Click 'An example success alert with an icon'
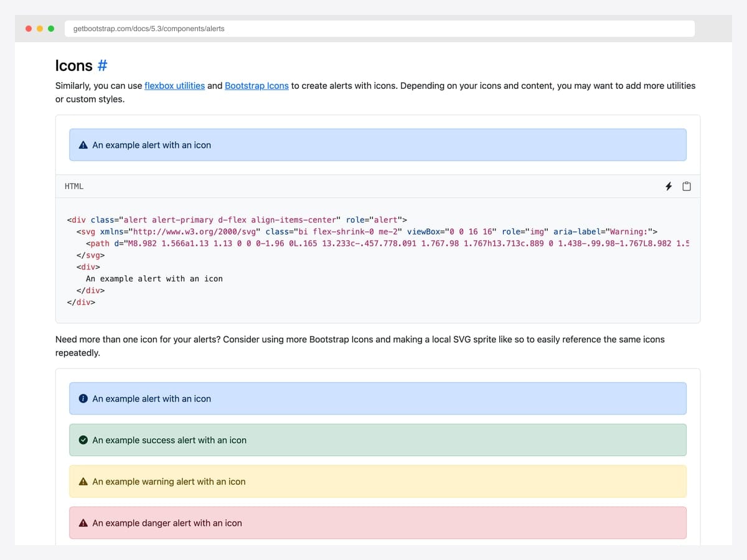The height and width of the screenshot is (560, 747). coord(169,440)
